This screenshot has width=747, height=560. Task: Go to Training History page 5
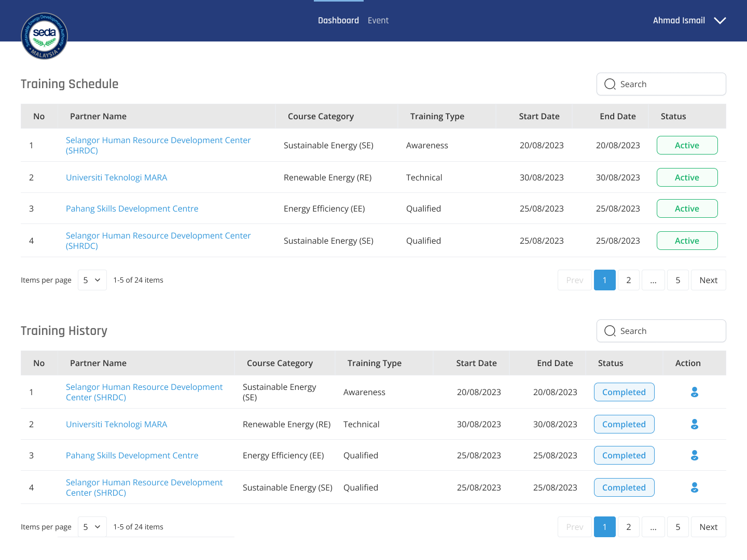tap(678, 527)
